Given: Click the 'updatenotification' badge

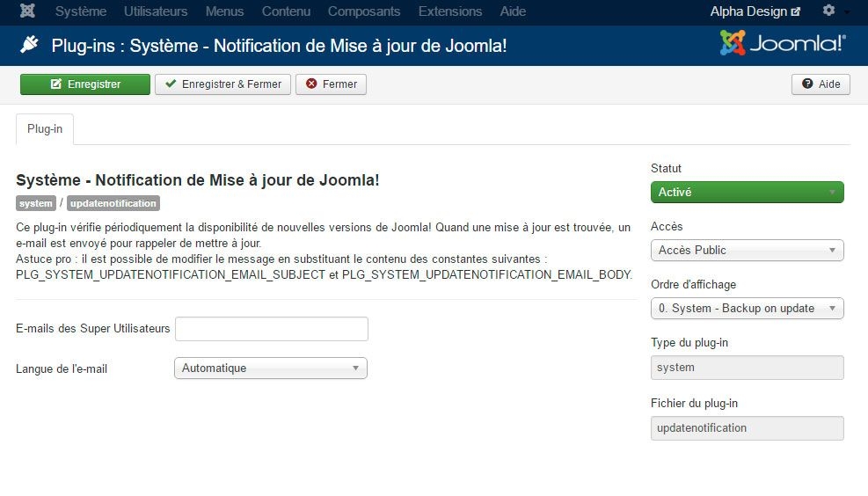Looking at the screenshot, I should 113,203.
